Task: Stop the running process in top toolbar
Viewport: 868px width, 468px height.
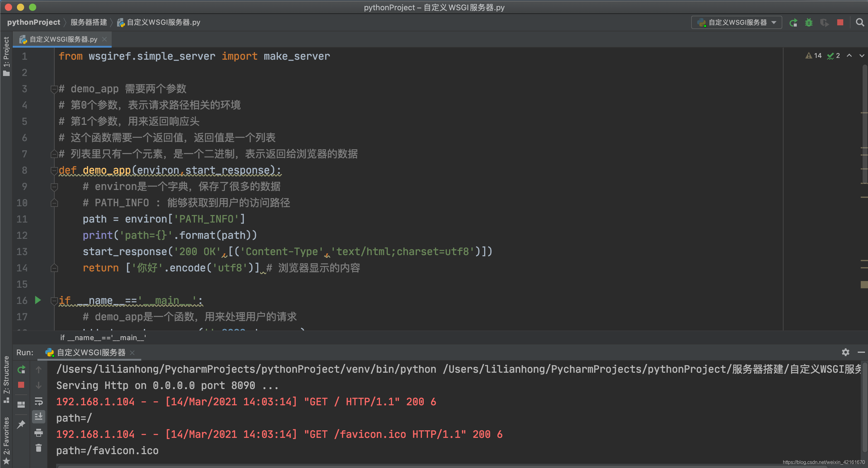Action: pos(840,22)
